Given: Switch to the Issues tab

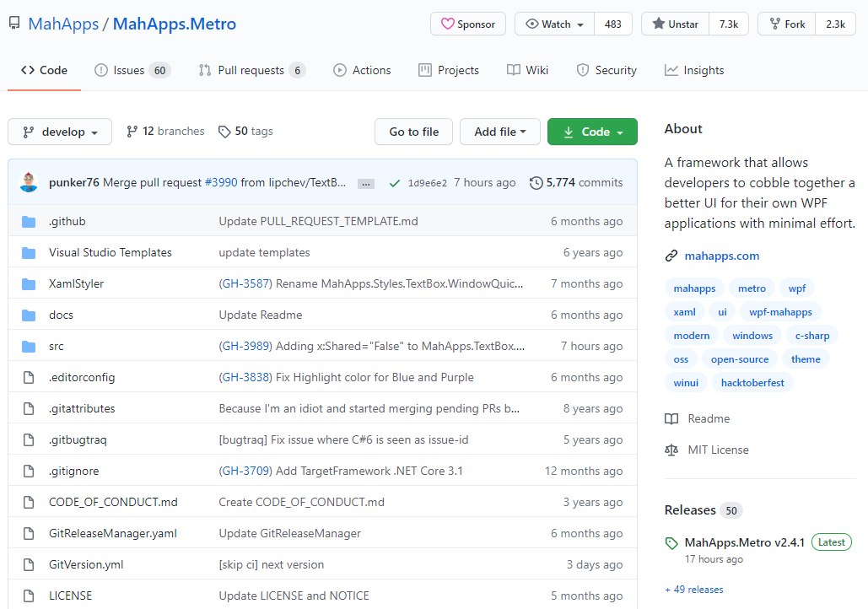Looking at the screenshot, I should (x=132, y=70).
